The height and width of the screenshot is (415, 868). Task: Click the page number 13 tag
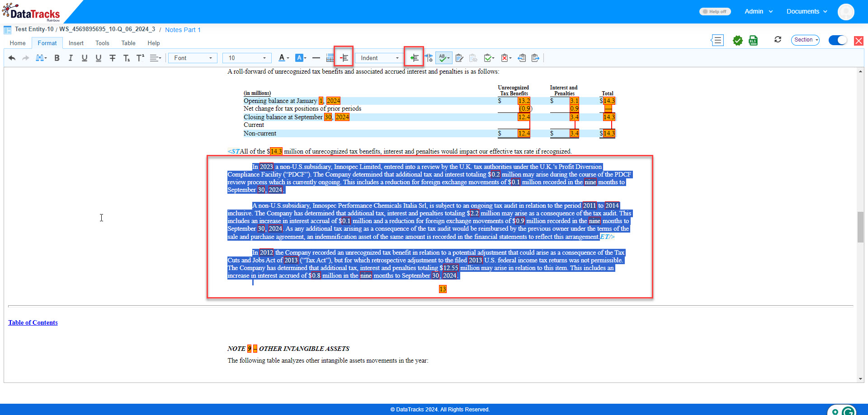443,289
